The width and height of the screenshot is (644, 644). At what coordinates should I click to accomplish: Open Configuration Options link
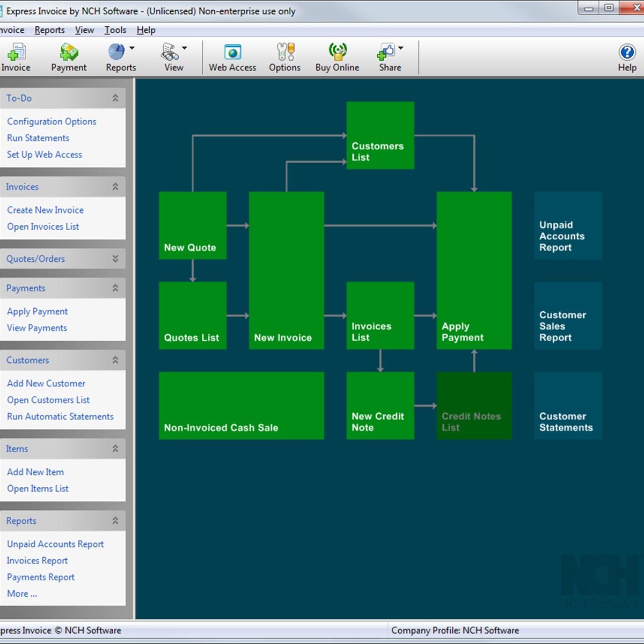(52, 122)
